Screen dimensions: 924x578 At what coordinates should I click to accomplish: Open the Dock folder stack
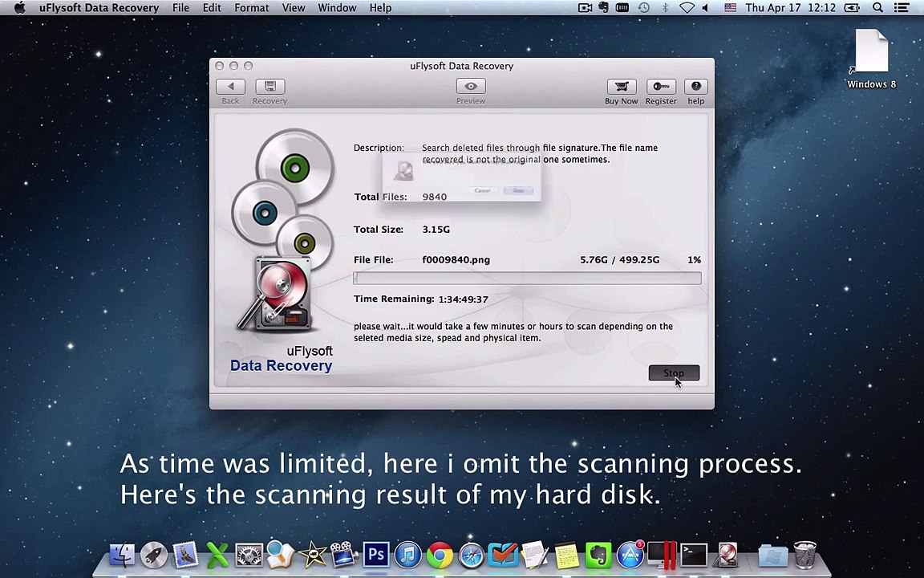772,555
